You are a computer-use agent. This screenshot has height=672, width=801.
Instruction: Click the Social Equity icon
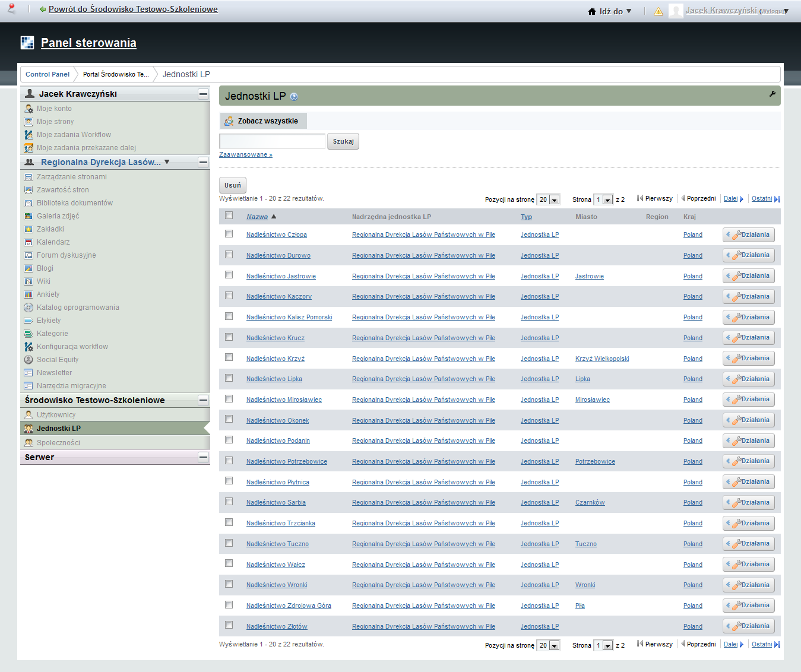pos(29,360)
